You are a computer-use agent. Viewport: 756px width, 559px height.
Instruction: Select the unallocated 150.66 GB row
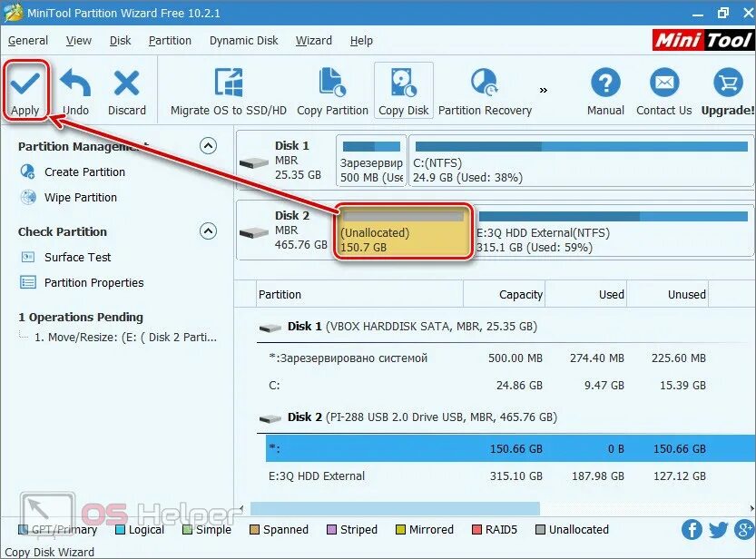[510, 448]
